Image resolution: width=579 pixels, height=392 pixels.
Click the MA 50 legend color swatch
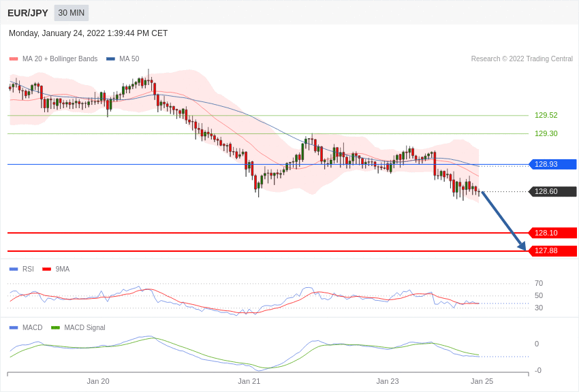(x=110, y=59)
